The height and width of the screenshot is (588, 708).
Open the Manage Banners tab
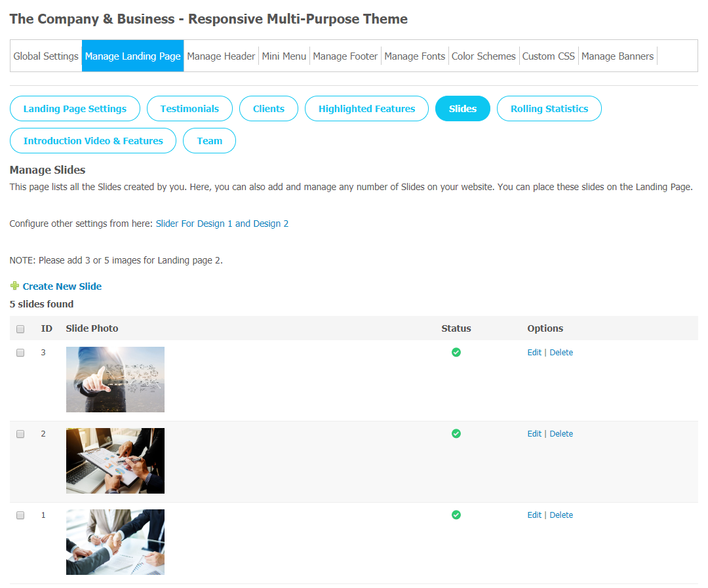pyautogui.click(x=618, y=56)
